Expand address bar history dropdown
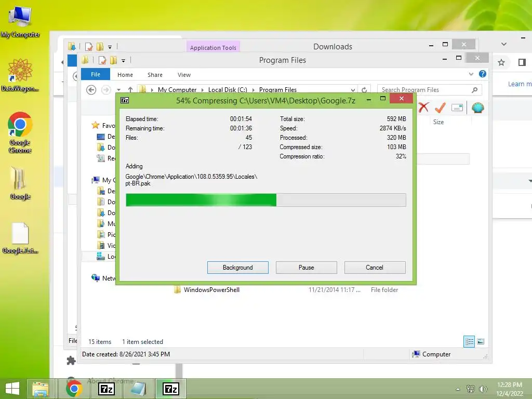 click(353, 90)
